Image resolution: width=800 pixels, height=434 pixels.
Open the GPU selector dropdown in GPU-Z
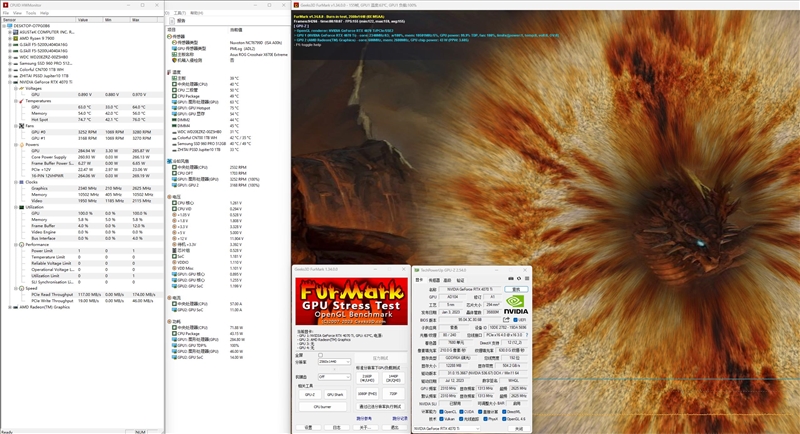pos(446,429)
